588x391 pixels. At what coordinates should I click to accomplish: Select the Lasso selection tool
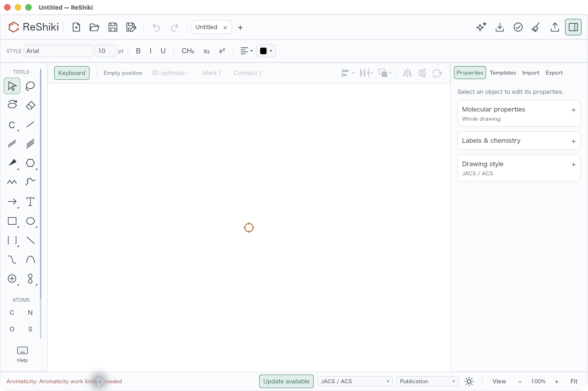30,86
